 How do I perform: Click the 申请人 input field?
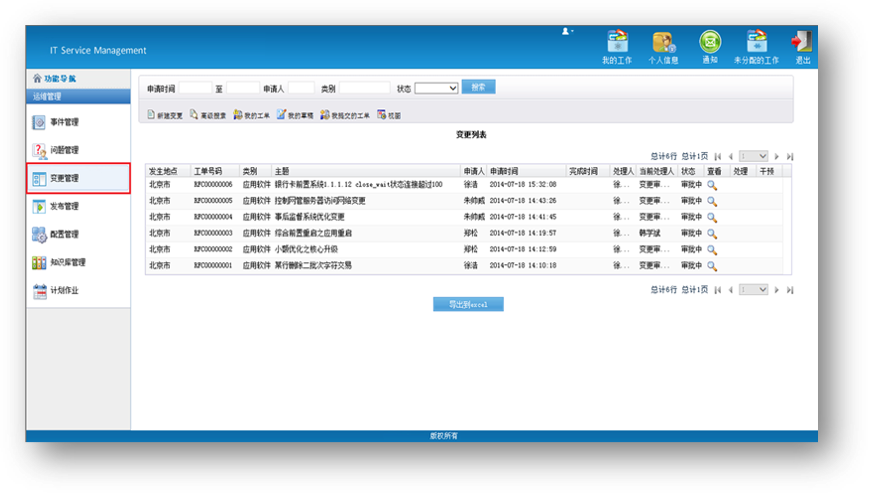(301, 88)
